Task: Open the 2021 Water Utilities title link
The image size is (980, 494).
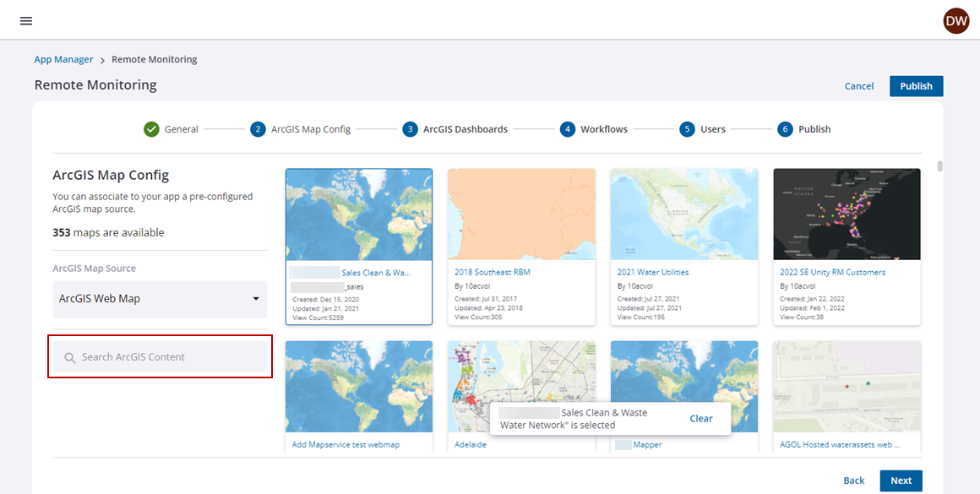Action: coord(653,273)
